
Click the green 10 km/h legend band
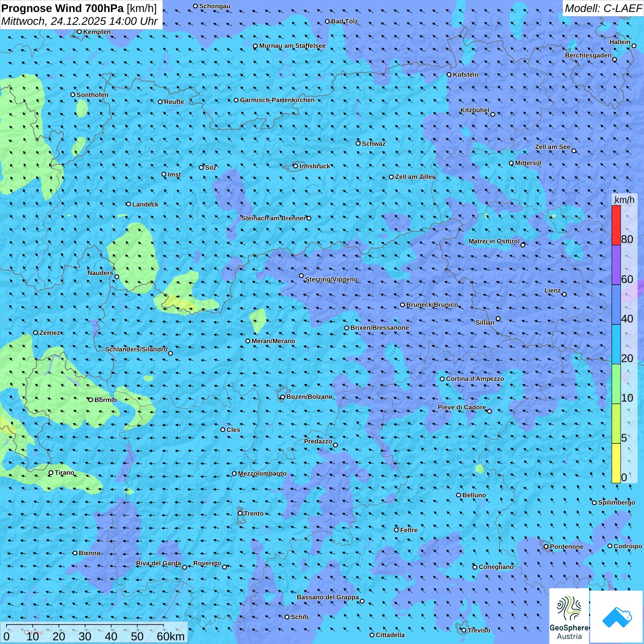coord(616,384)
